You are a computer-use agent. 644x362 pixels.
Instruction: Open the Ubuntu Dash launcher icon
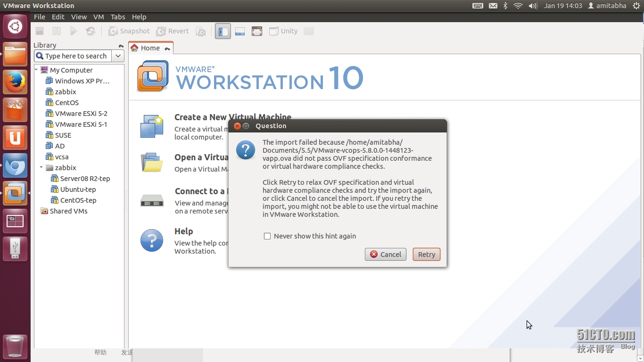coord(15,27)
